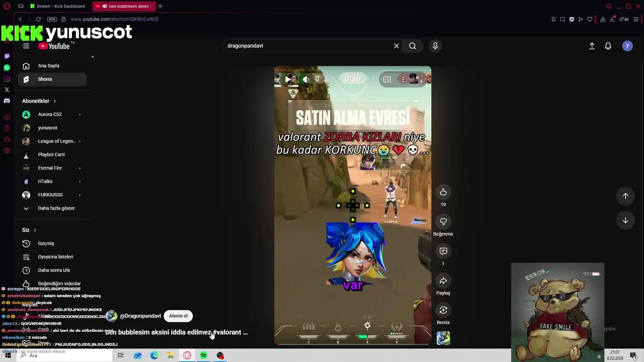
Task: Select Shorts in the sidebar
Action: click(52, 79)
